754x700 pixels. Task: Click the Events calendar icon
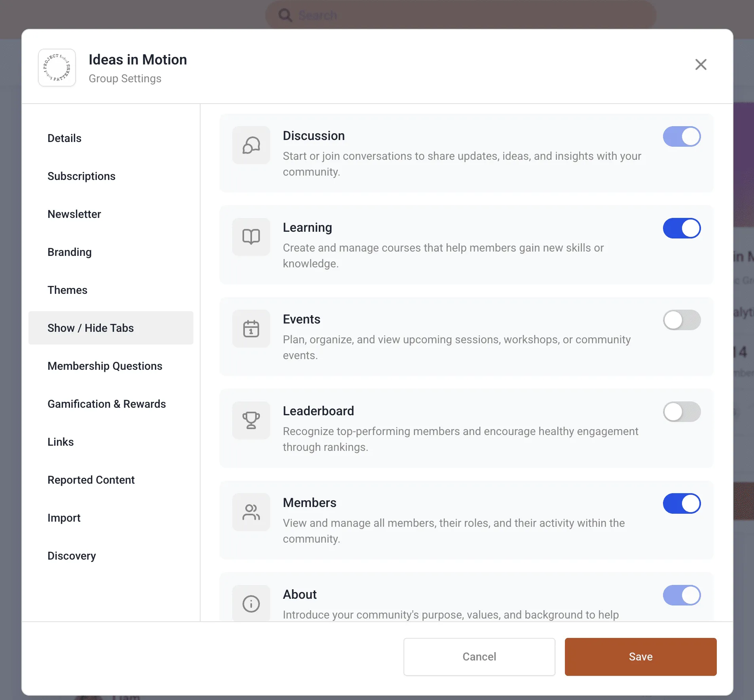pos(251,329)
